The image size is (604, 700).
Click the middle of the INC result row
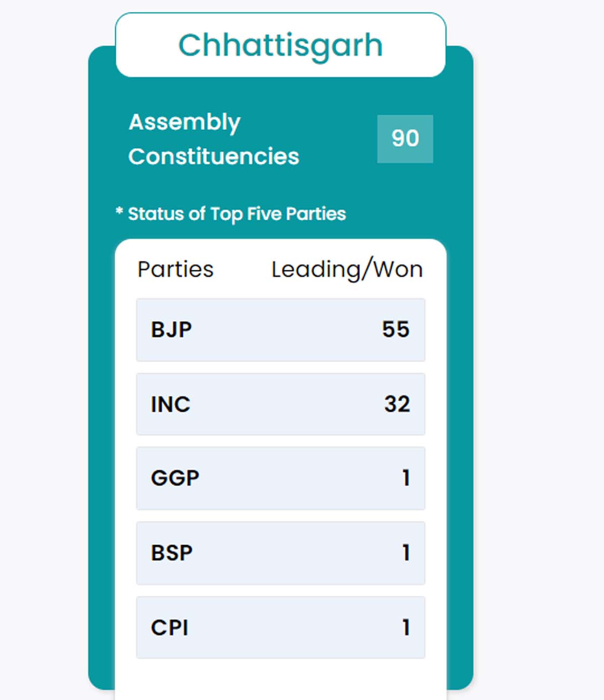point(280,404)
